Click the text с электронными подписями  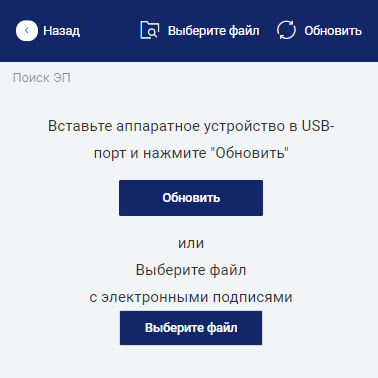click(191, 297)
